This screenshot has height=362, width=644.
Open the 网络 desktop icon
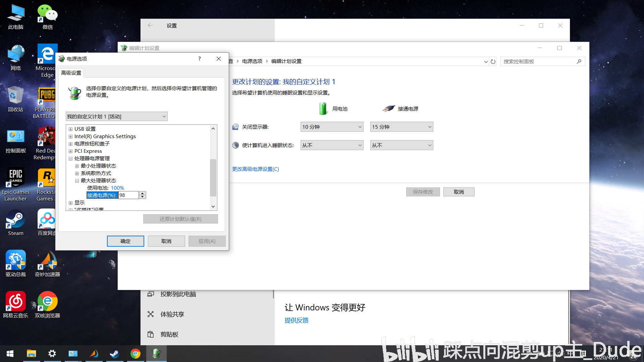coord(15,58)
